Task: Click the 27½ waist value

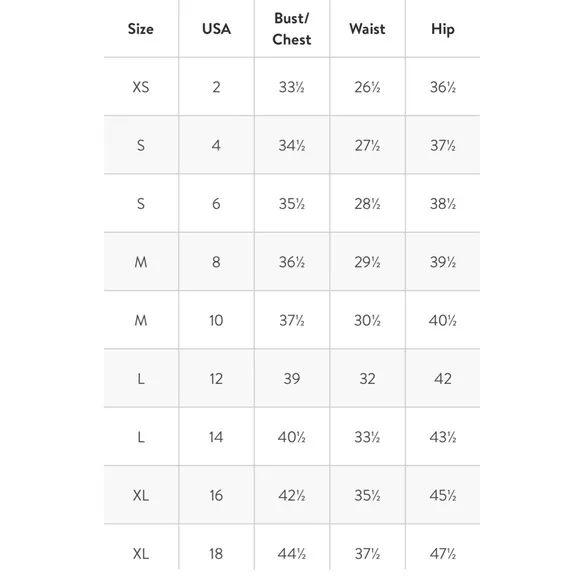Action: tap(367, 146)
